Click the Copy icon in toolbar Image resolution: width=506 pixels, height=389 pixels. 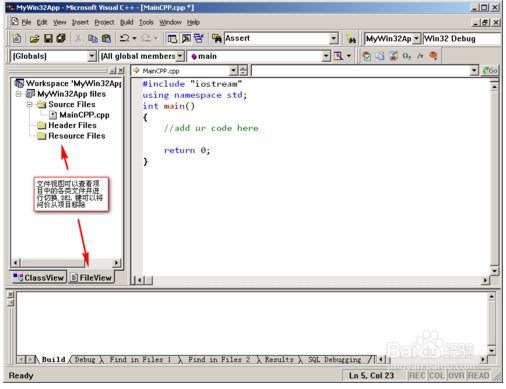tap(93, 39)
